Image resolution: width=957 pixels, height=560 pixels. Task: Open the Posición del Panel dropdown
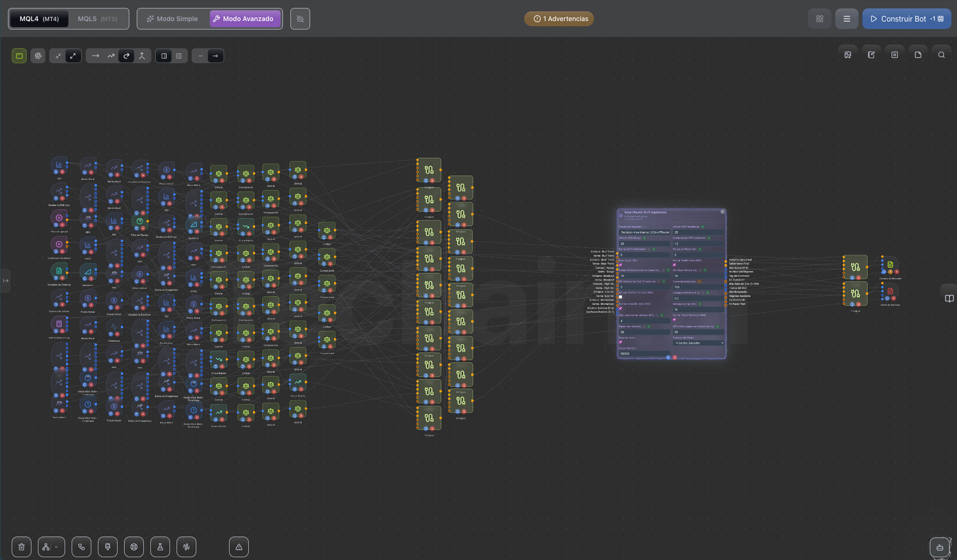pos(698,343)
